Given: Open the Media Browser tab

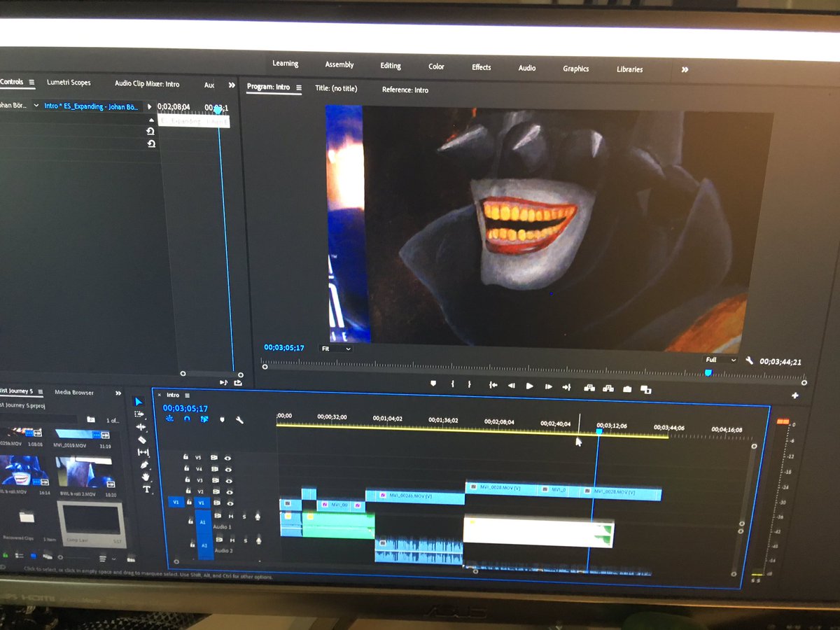Looking at the screenshot, I should tap(74, 393).
